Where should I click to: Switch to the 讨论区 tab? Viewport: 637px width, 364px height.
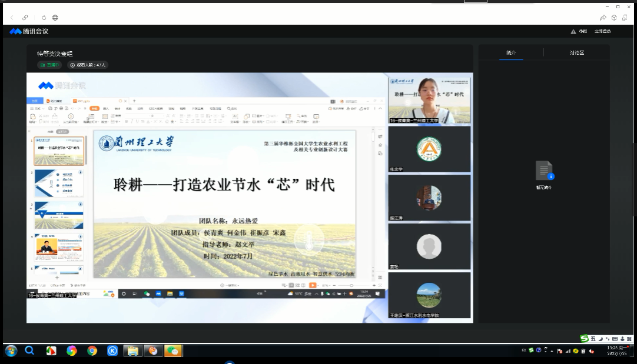(576, 53)
